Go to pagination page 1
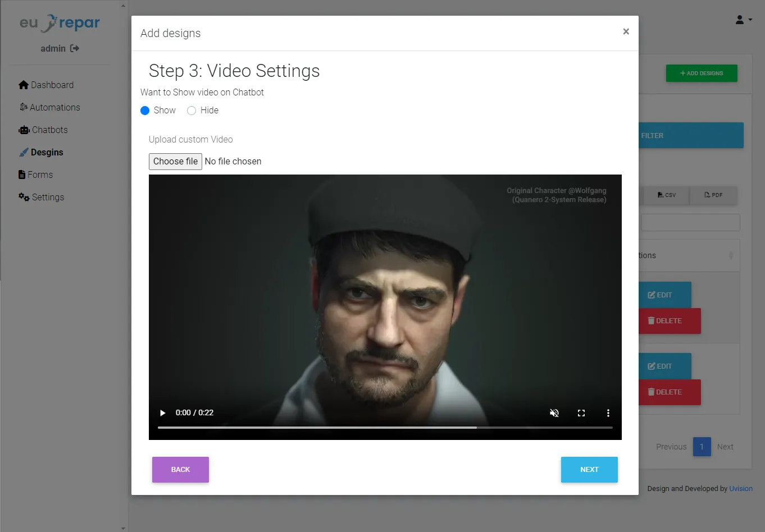Viewport: 765px width, 532px height. [x=702, y=447]
